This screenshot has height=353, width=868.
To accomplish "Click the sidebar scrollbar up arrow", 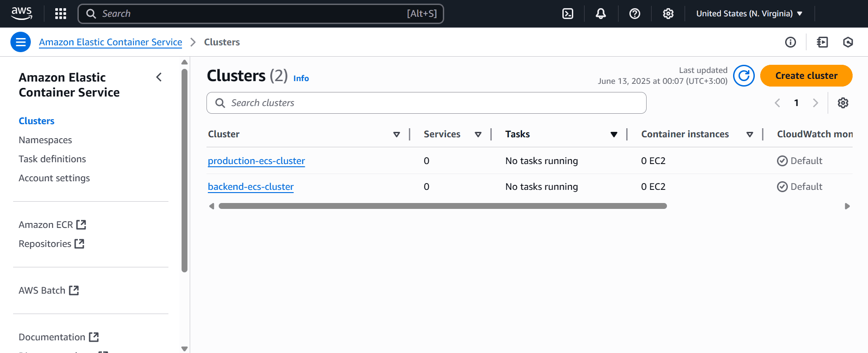I will coord(184,62).
